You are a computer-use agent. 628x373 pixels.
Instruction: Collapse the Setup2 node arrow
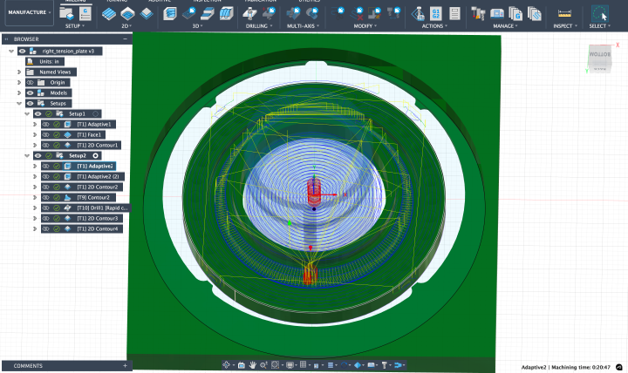pos(27,155)
